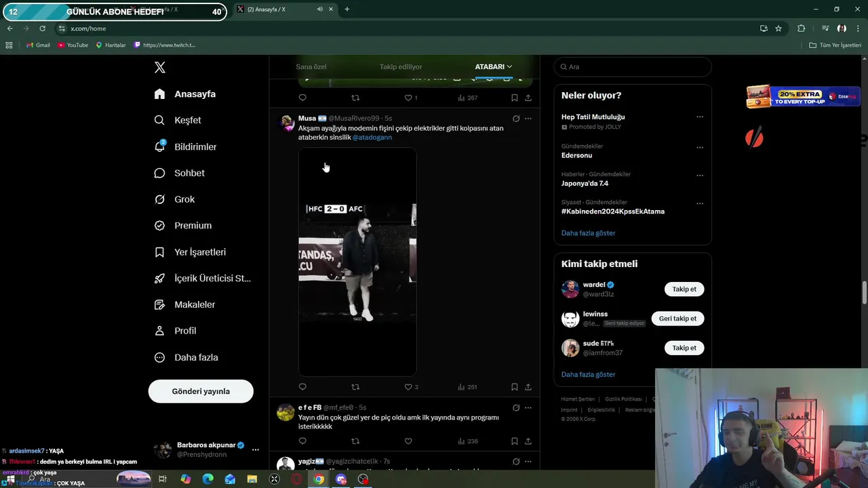This screenshot has width=868, height=488.
Task: Open options for Edersonu trend
Action: pos(700,147)
